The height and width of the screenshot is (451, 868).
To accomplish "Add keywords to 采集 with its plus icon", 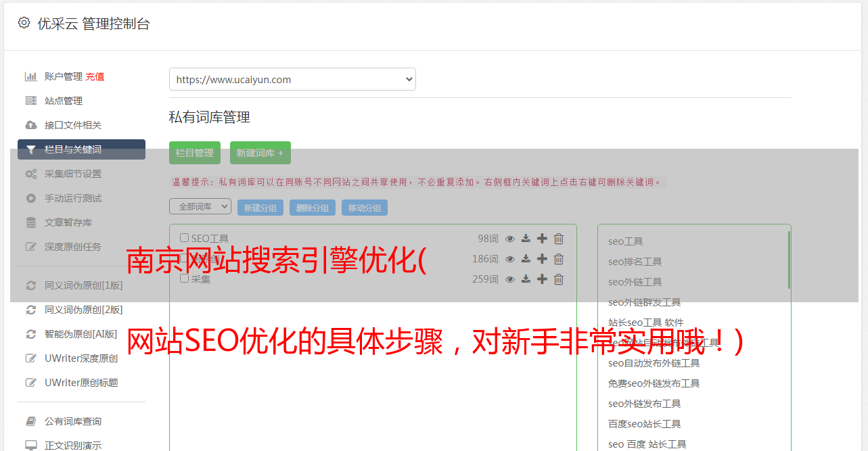I will tap(542, 279).
